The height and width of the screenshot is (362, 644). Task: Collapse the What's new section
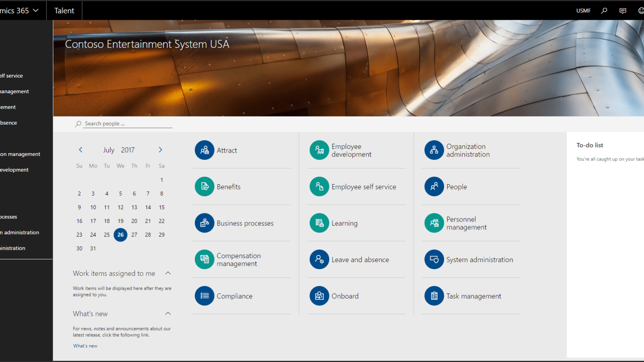pyautogui.click(x=168, y=314)
